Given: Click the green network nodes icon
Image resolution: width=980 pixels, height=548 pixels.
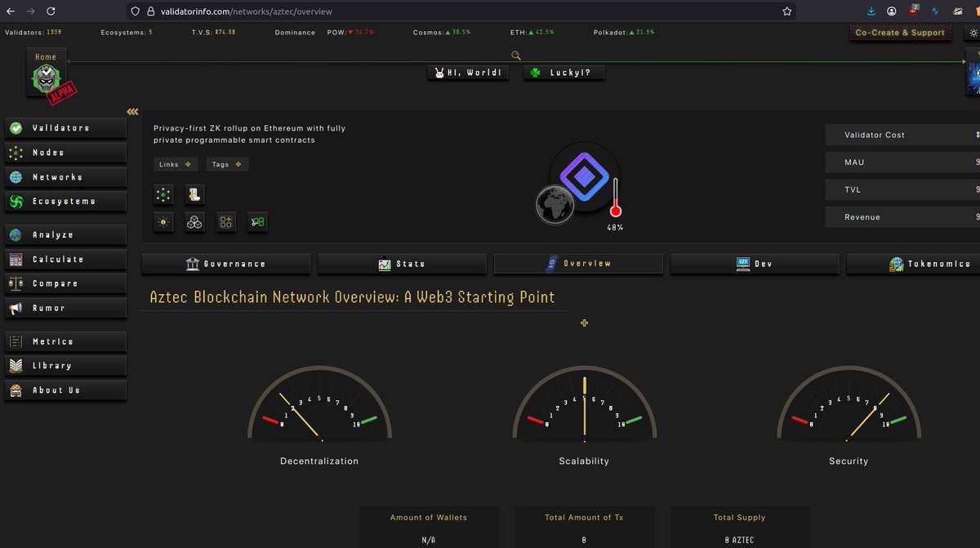Looking at the screenshot, I should point(164,194).
